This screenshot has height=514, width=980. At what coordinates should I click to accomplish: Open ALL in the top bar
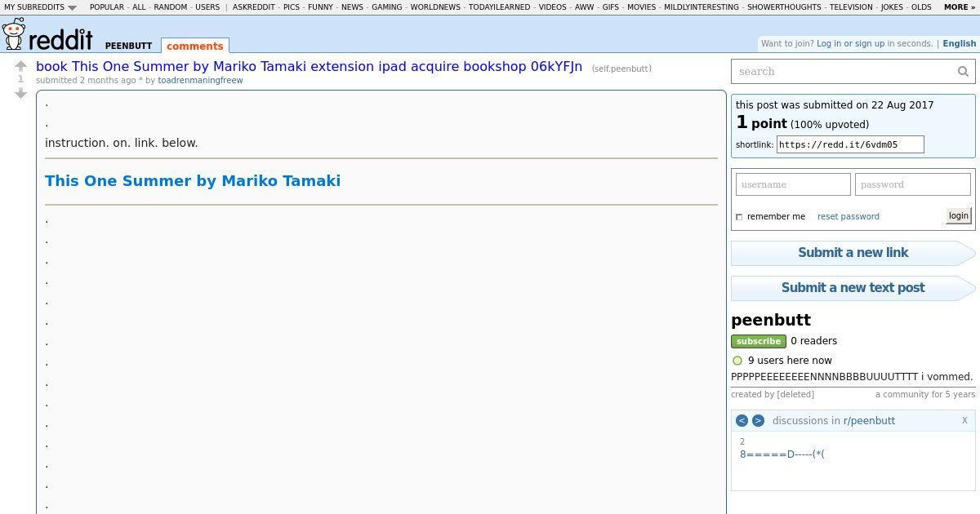[139, 7]
